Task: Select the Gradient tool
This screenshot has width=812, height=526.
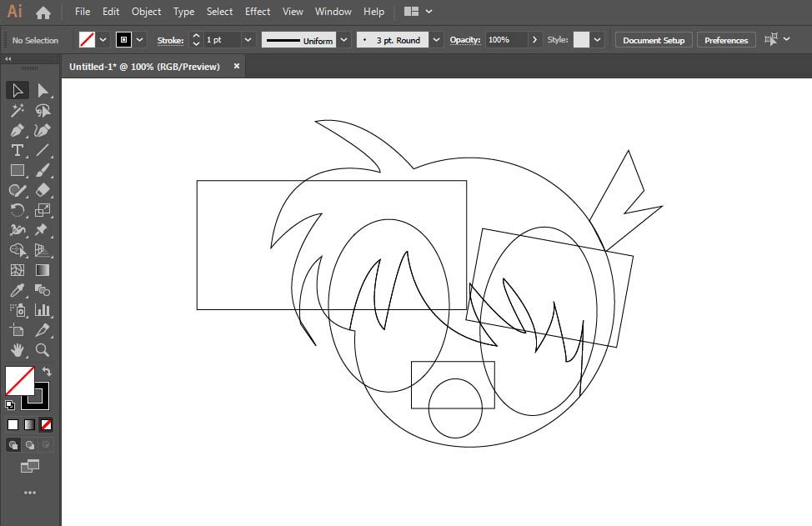Action: 43,270
